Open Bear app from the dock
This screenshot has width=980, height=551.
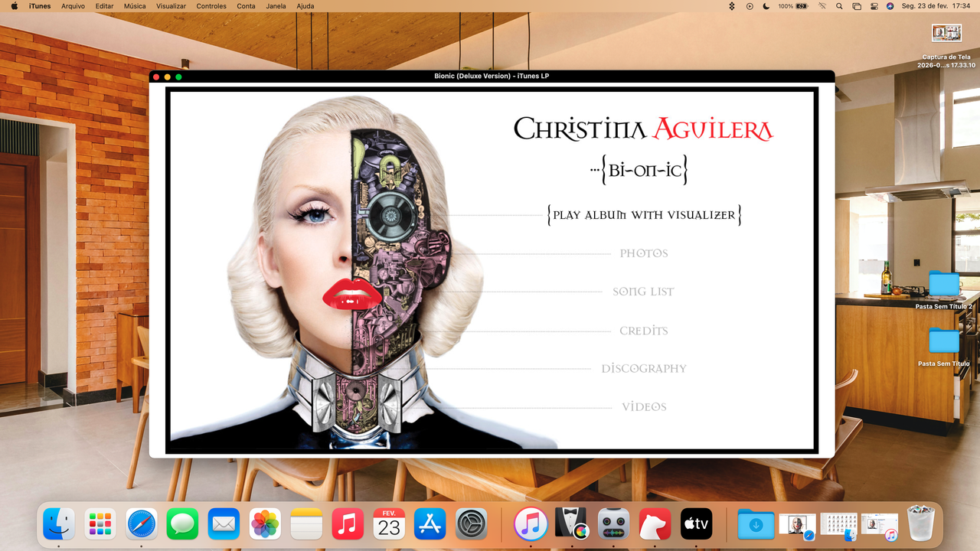(x=655, y=524)
